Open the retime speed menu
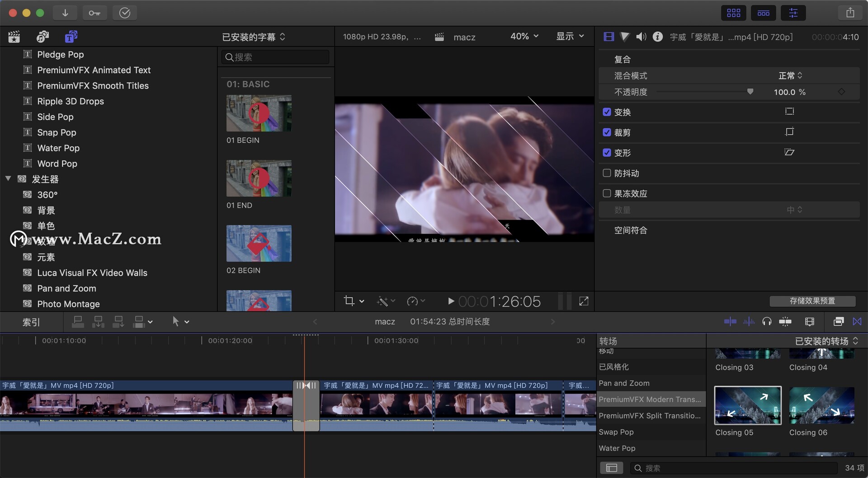 [x=416, y=301]
